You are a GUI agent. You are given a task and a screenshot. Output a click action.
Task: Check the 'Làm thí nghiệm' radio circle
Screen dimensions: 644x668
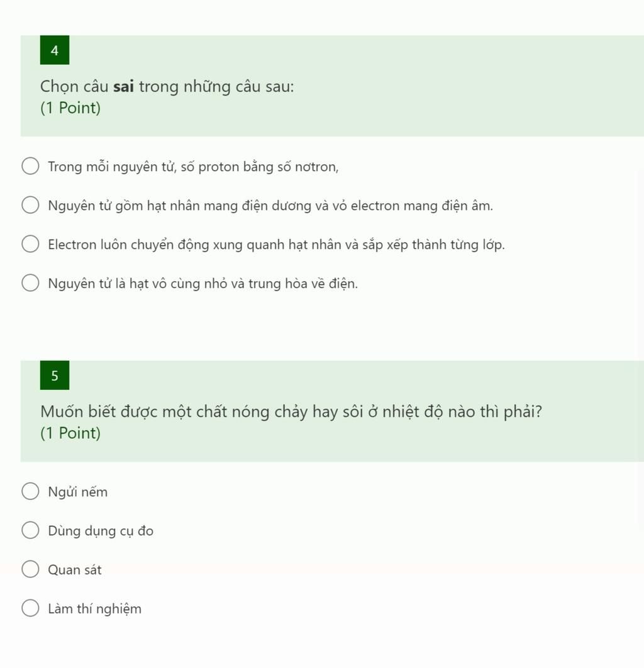pyautogui.click(x=30, y=608)
